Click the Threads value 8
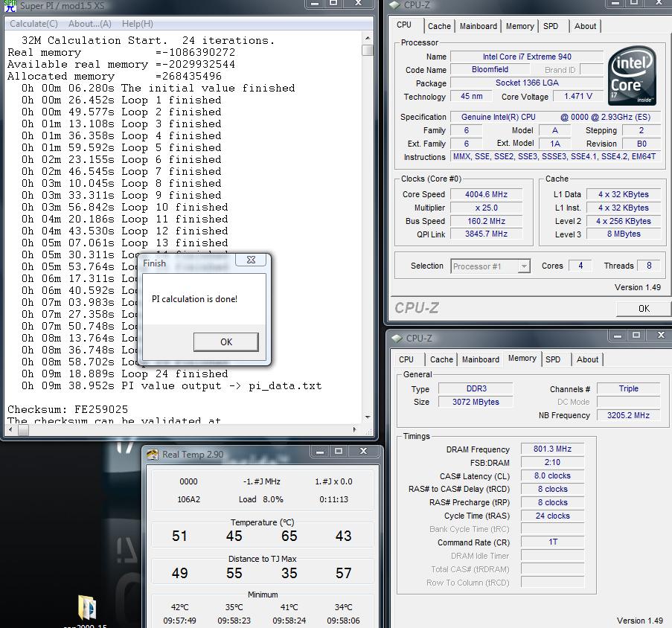Image resolution: width=672 pixels, height=628 pixels. [649, 266]
